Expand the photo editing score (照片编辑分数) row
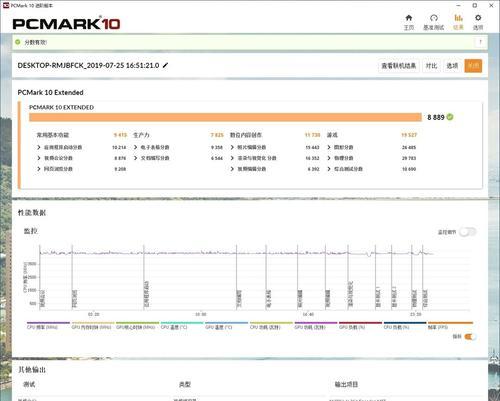500x401 pixels. pyautogui.click(x=232, y=147)
